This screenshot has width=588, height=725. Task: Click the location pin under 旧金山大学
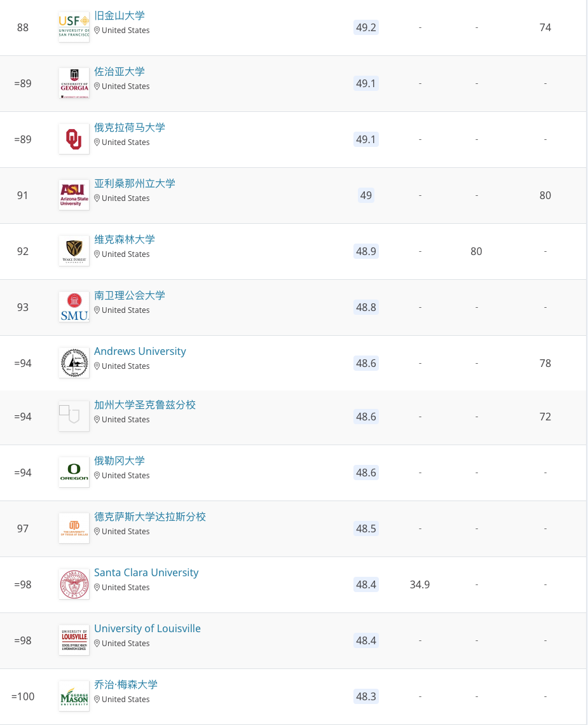pos(97,31)
